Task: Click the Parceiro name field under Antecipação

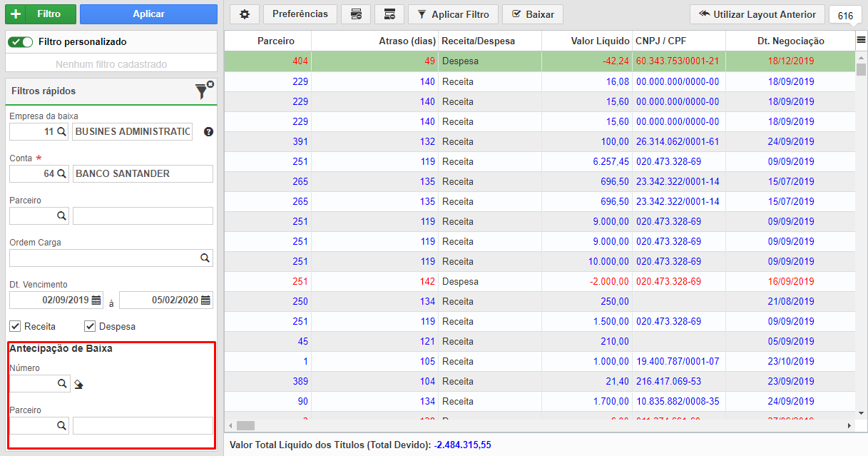Action: pos(143,426)
